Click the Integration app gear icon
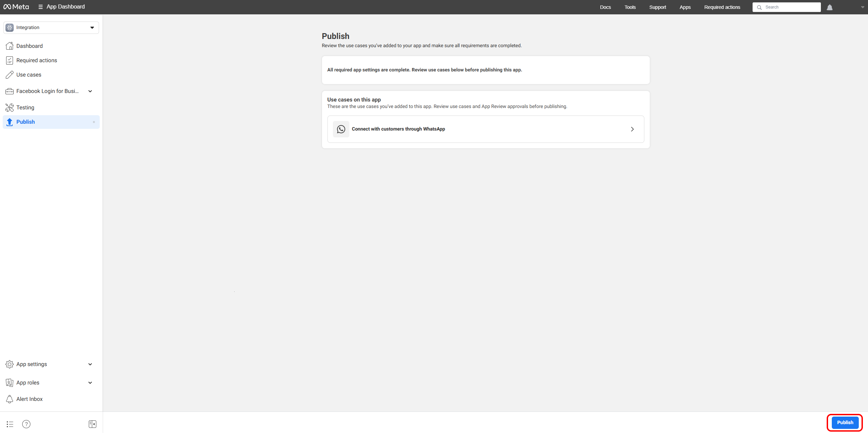 tap(10, 28)
